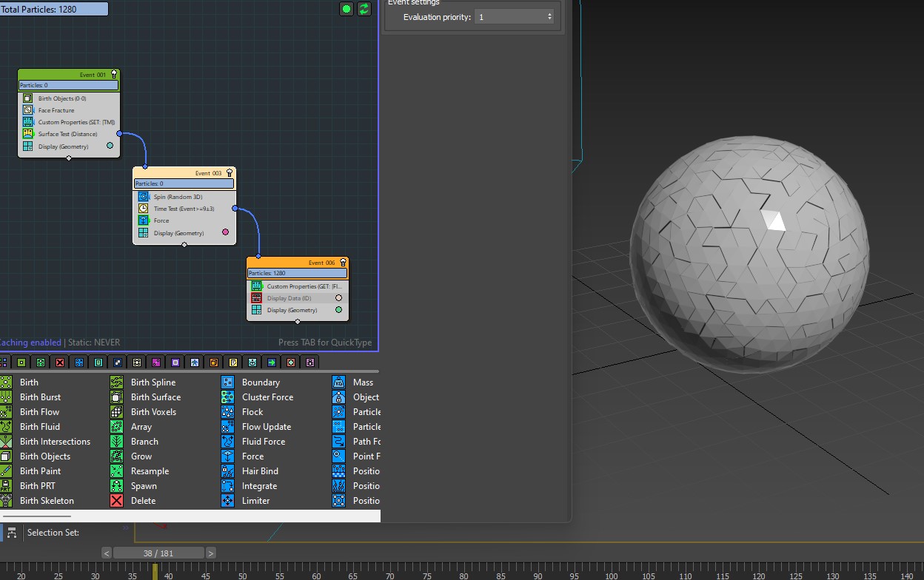Click the Time Test blue output connector
Screen dimensions: 924x580
(x=235, y=209)
